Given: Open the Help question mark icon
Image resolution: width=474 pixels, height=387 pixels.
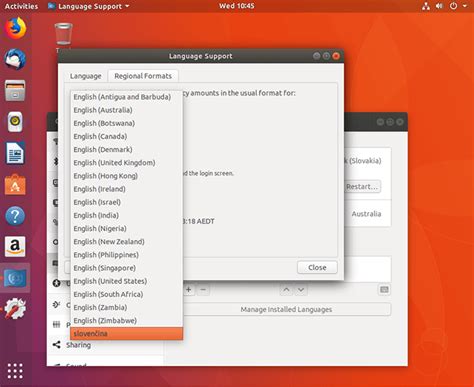Looking at the screenshot, I should (15, 216).
